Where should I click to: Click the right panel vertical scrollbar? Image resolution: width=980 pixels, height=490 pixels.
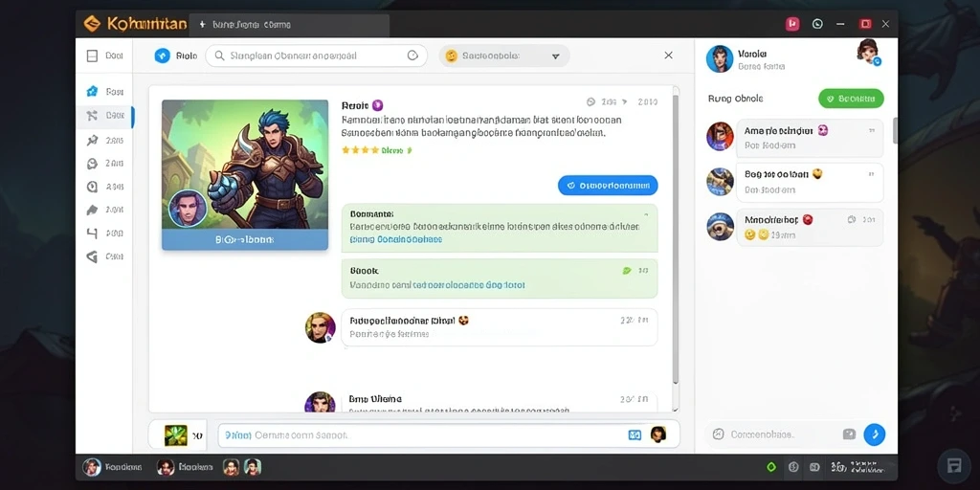895,130
